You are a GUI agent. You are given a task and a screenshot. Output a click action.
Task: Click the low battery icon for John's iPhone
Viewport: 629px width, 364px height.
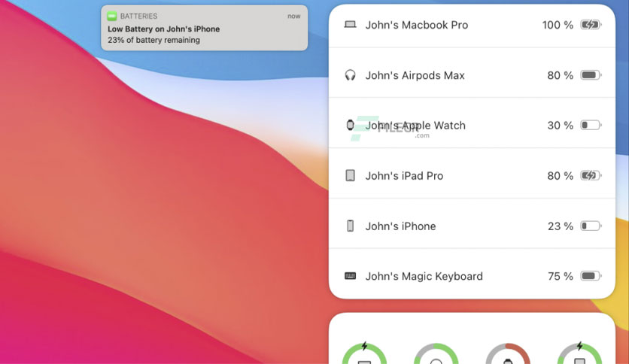click(591, 226)
